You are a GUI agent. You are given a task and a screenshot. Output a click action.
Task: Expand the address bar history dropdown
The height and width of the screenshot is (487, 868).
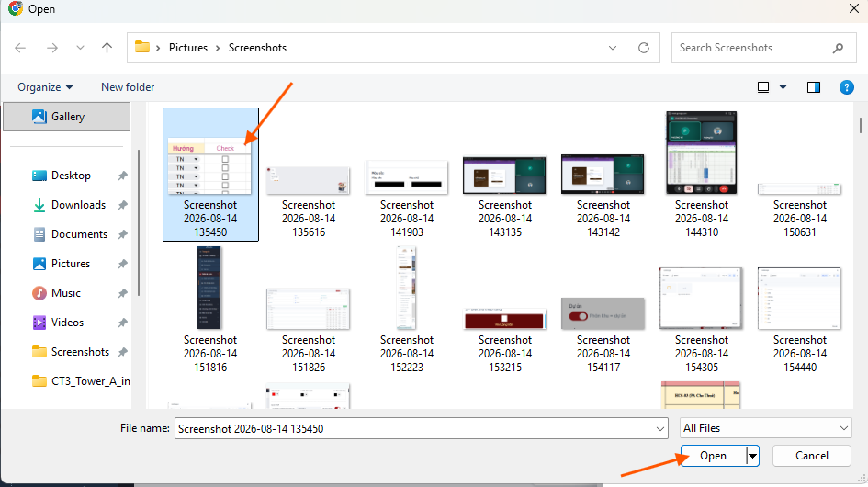(613, 48)
